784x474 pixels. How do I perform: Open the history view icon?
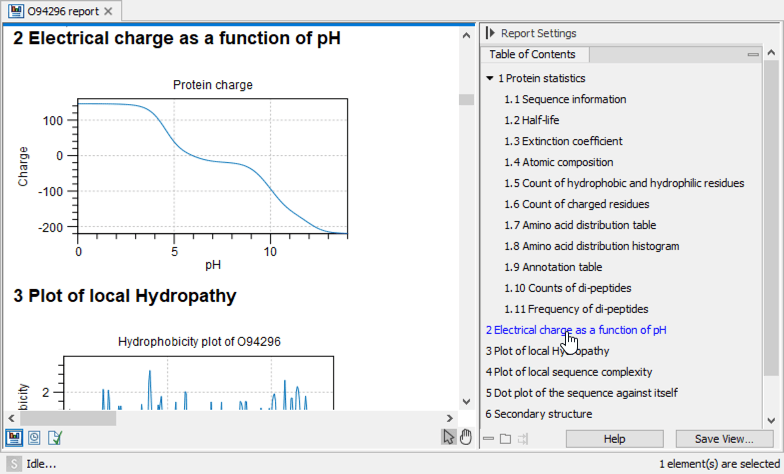[35, 437]
